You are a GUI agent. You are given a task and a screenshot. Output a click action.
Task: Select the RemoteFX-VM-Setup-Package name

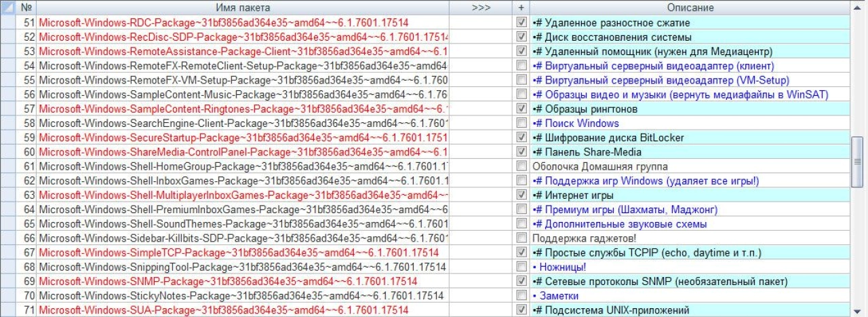click(243, 79)
